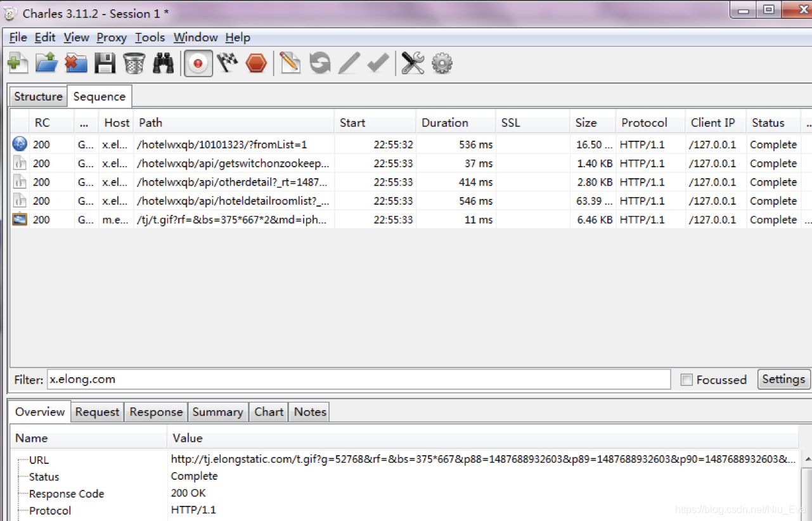Click the 63.39 size cell

(x=594, y=201)
